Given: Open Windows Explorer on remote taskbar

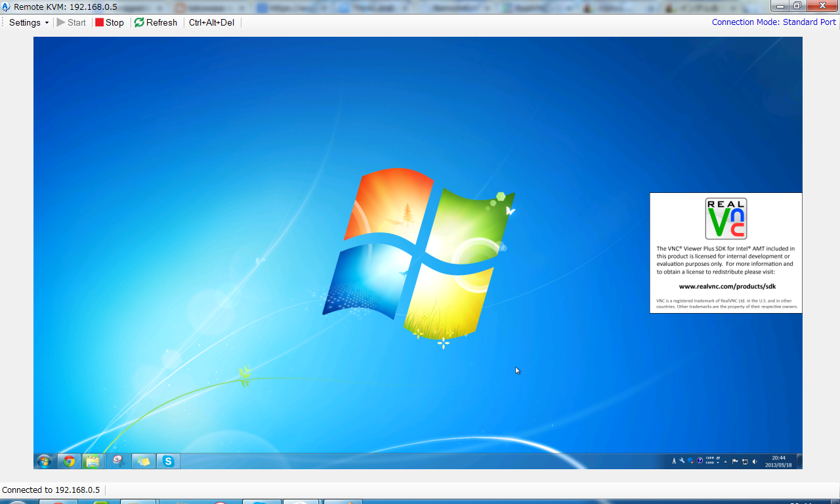Looking at the screenshot, I should coord(93,461).
